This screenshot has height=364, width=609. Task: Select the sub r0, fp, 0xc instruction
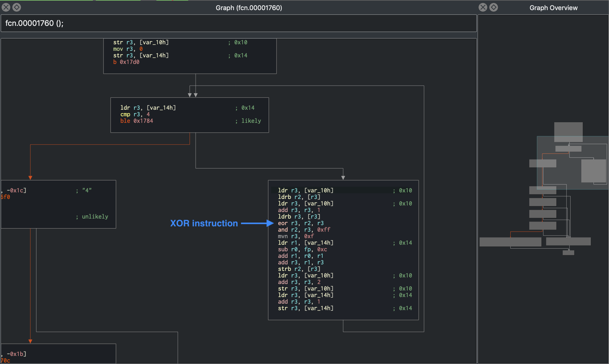302,249
